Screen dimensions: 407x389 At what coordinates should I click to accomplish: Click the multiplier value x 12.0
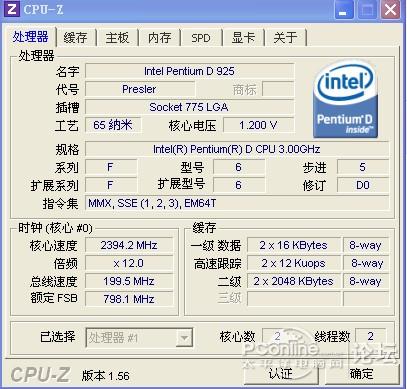129,263
